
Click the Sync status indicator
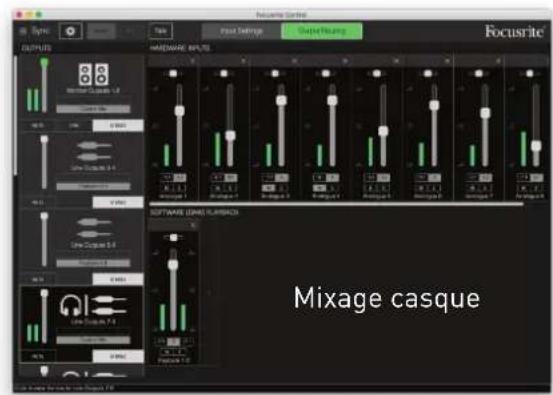coord(35,31)
